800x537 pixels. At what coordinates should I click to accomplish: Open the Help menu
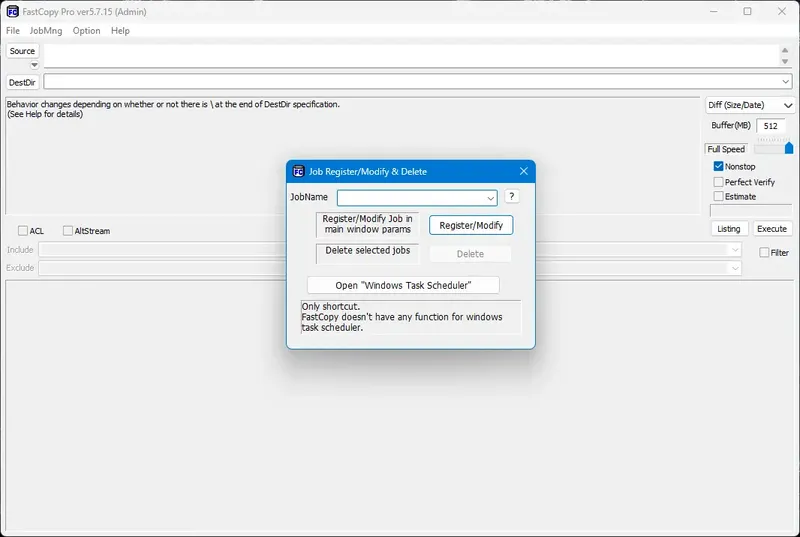pyautogui.click(x=120, y=31)
